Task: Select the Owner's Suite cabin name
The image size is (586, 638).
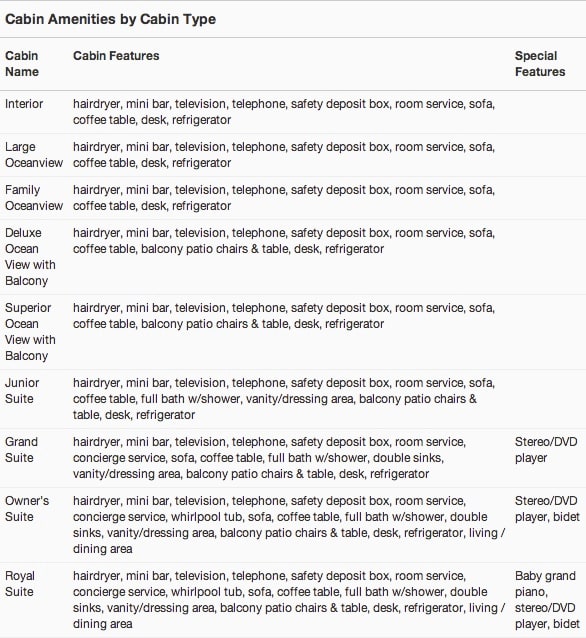Action: 27,509
